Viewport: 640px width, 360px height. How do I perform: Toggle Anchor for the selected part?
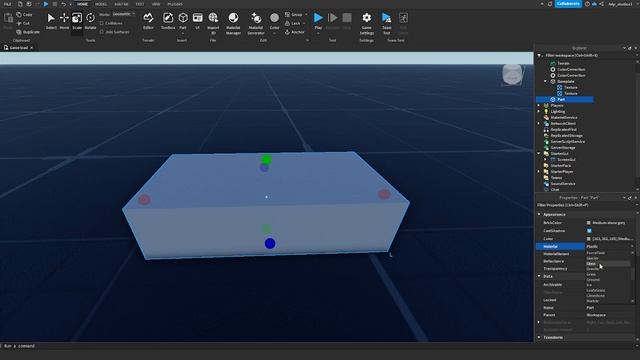[294, 32]
